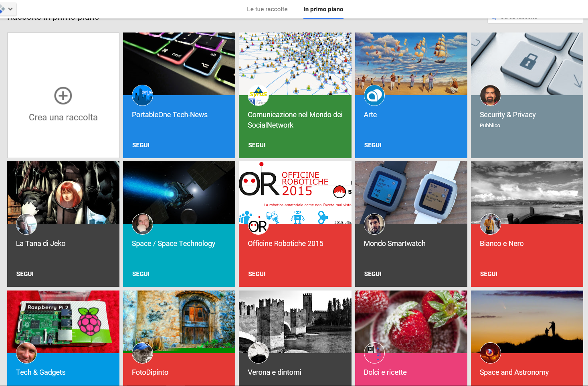
Task: Click Crea una raccolta text
Action: [x=63, y=118]
